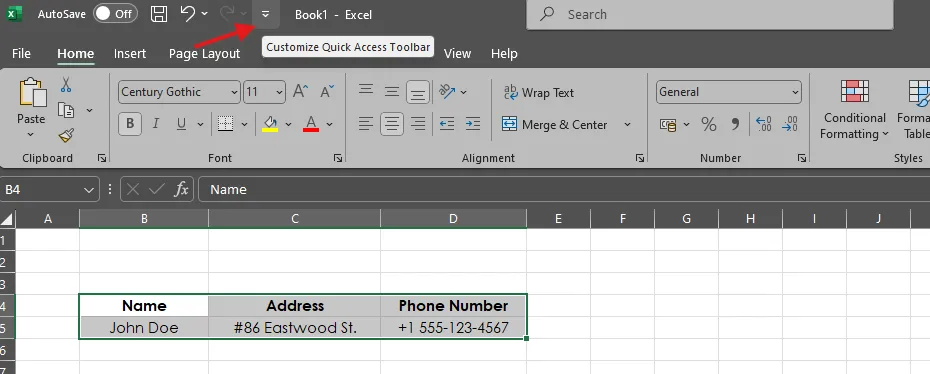Click the Borders icon
The width and height of the screenshot is (930, 374).
point(225,124)
